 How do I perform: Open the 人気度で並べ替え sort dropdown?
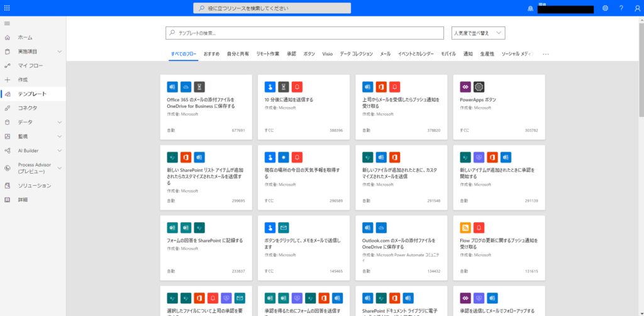click(x=478, y=33)
